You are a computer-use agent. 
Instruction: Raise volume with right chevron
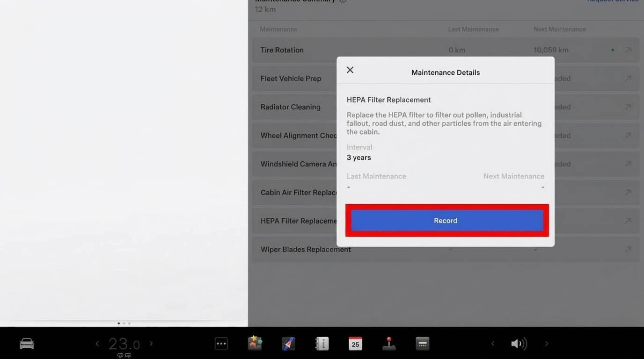(x=546, y=344)
